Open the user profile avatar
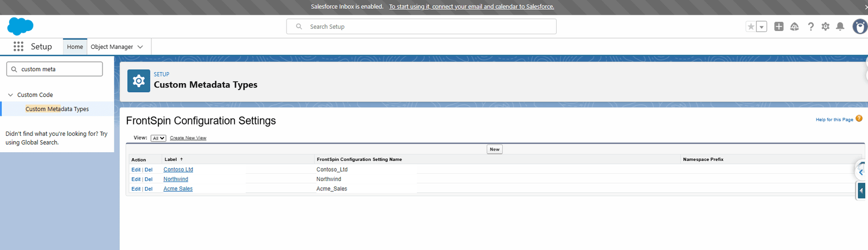 860,27
